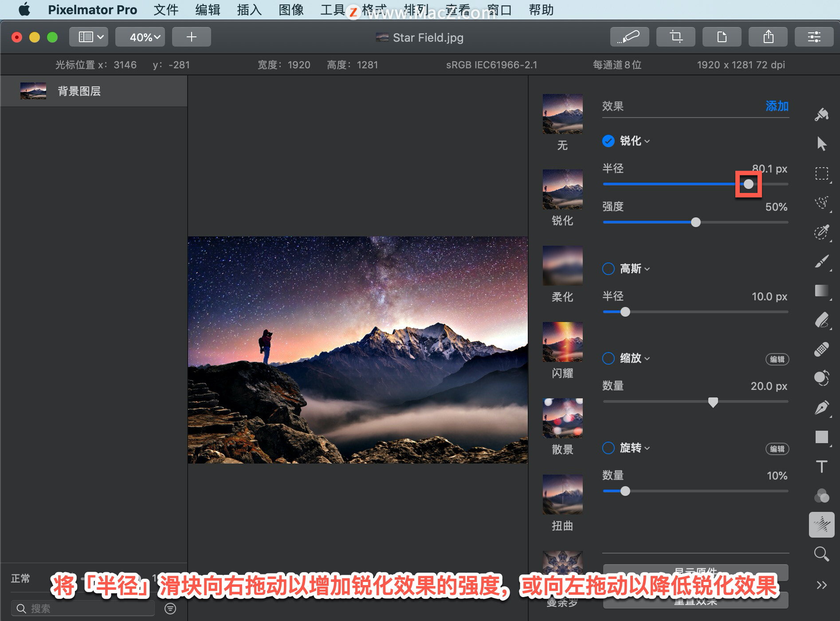Click 编辑 button for 缩放 effect

pos(777,359)
